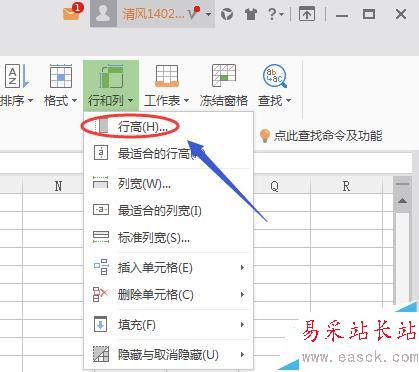Select column R header
The width and height of the screenshot is (419, 372).
point(347,186)
